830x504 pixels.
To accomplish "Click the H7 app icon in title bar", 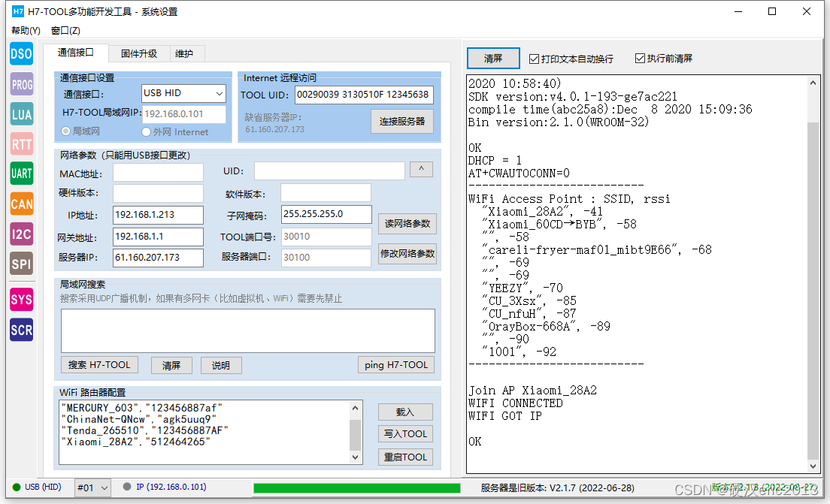I will [18, 11].
